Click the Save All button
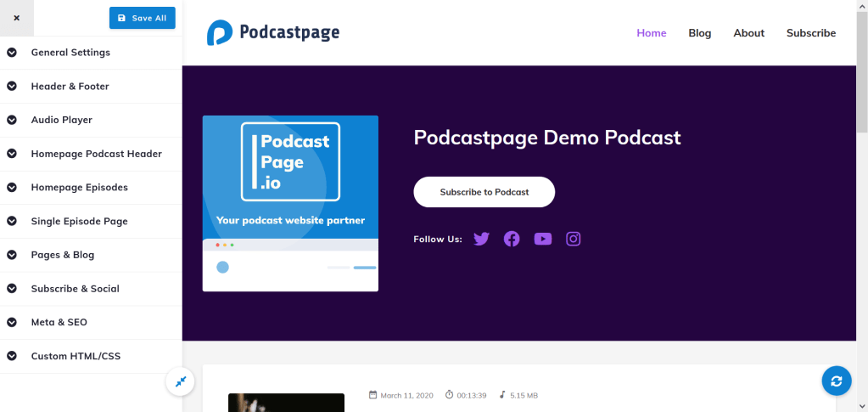868x412 pixels. (x=143, y=18)
